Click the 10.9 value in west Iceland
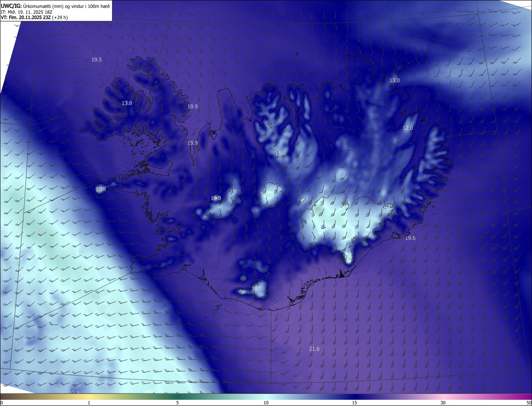The height and width of the screenshot is (406, 532). click(216, 198)
